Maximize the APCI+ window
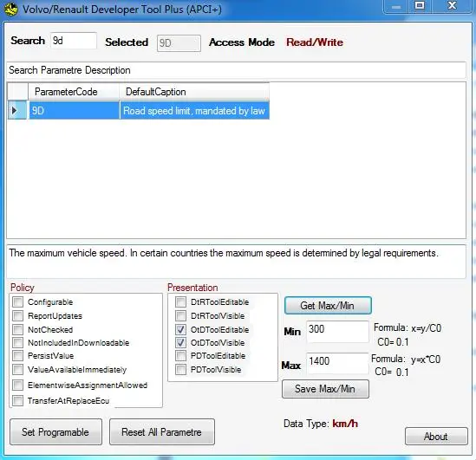This screenshot has height=460, width=476. point(420,6)
